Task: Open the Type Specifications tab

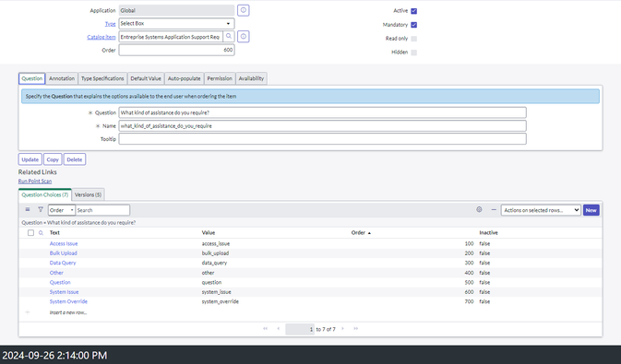Action: point(102,78)
